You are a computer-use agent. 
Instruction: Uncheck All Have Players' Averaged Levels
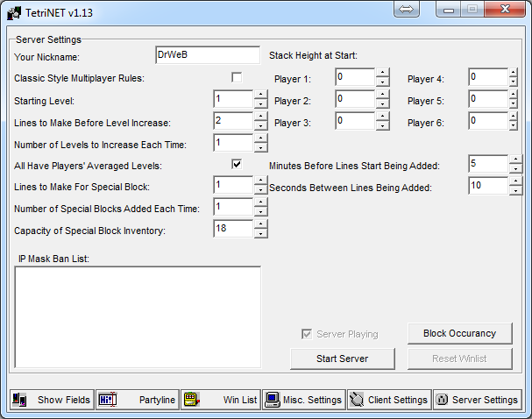click(x=237, y=164)
